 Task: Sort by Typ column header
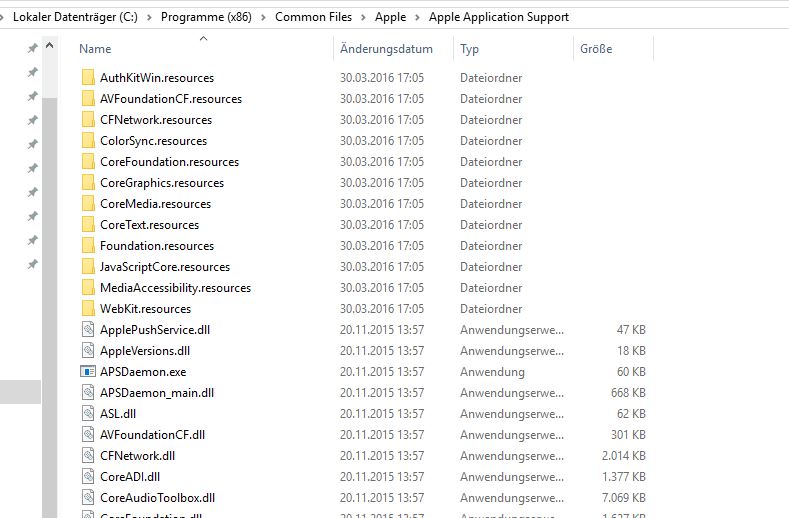pyautogui.click(x=469, y=49)
